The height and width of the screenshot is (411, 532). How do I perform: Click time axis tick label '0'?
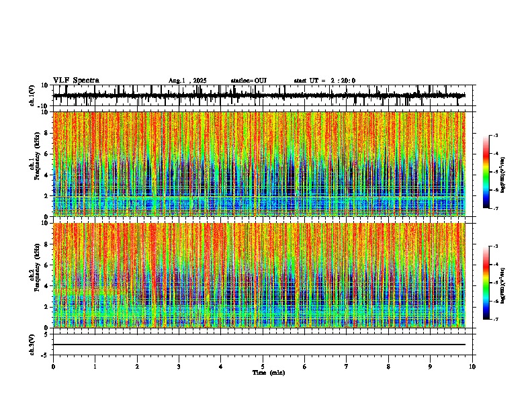pos(53,367)
